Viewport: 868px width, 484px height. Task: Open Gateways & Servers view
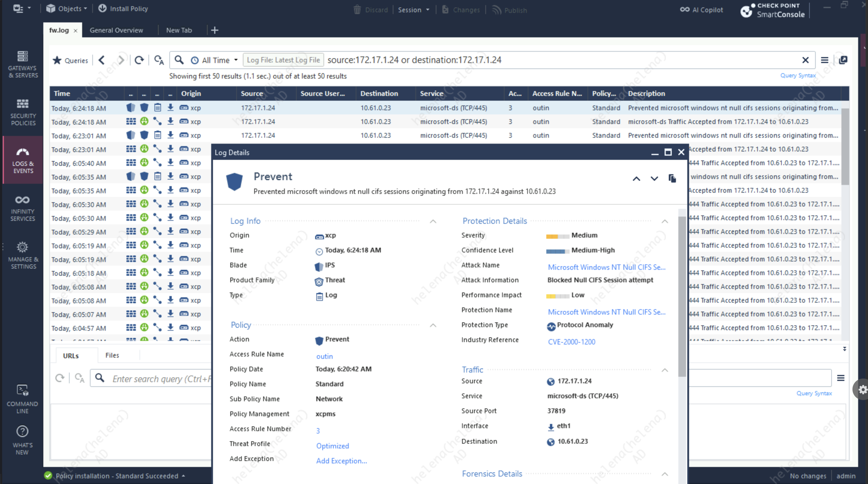23,64
